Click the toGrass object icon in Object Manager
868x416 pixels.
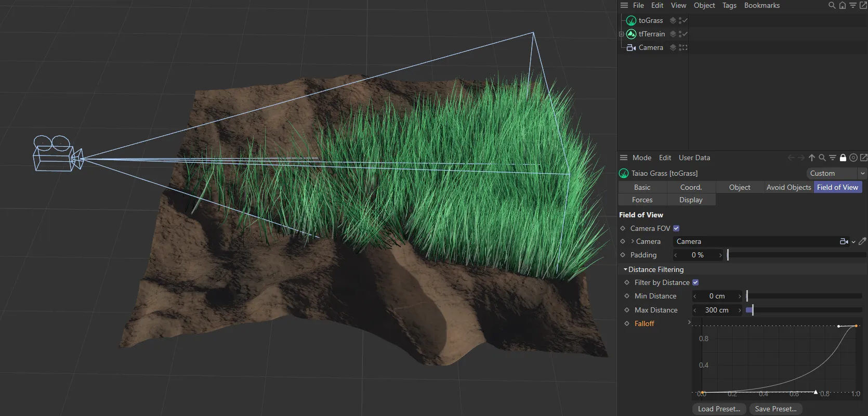(x=631, y=21)
